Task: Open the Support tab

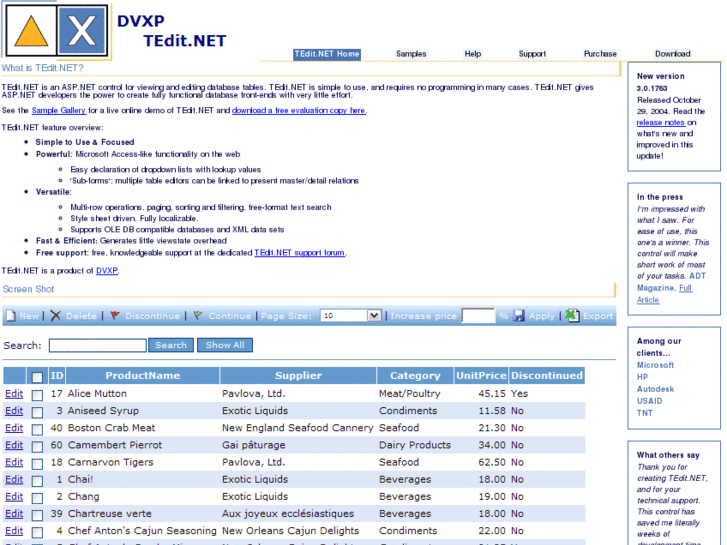Action: click(x=532, y=54)
